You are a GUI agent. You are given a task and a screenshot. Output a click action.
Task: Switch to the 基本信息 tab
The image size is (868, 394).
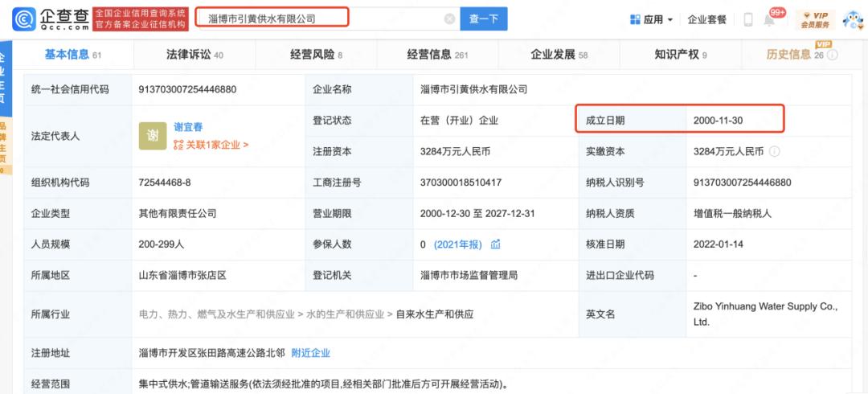pos(72,55)
